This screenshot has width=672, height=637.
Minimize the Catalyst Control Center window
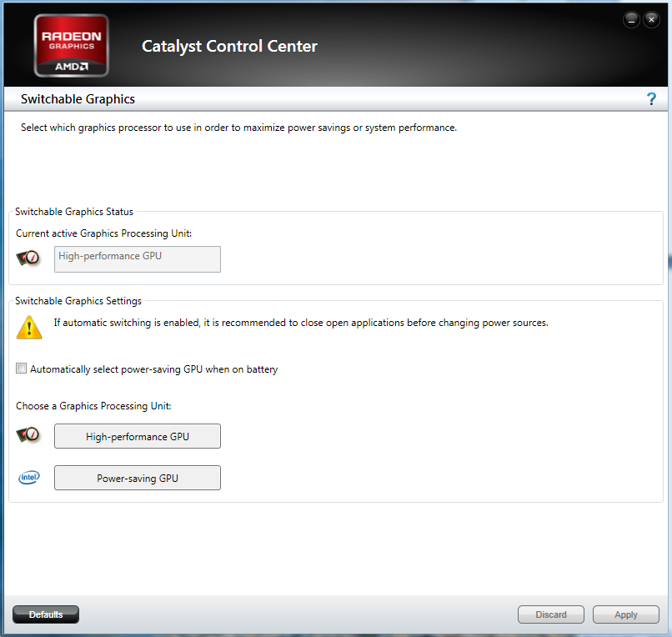(631, 20)
